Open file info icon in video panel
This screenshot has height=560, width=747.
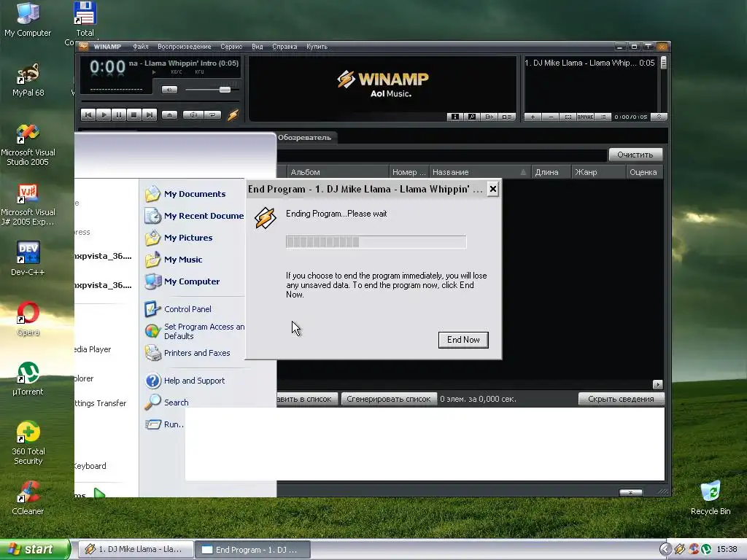pos(455,117)
